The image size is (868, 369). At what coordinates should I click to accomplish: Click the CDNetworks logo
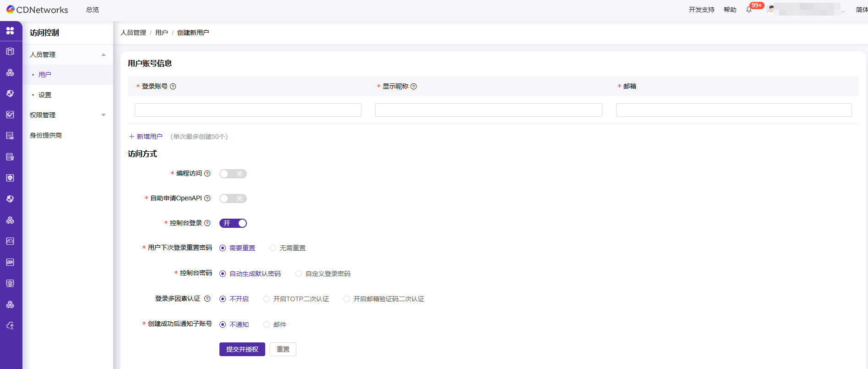click(x=37, y=10)
